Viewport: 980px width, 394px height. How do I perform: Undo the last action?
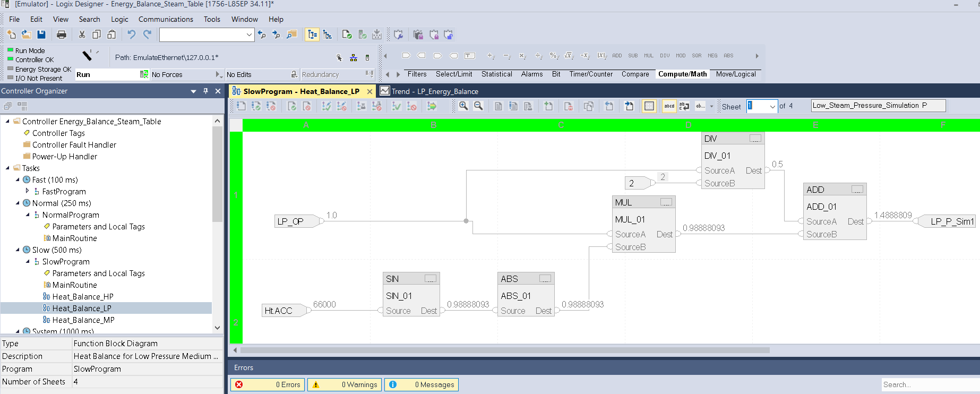(x=131, y=35)
